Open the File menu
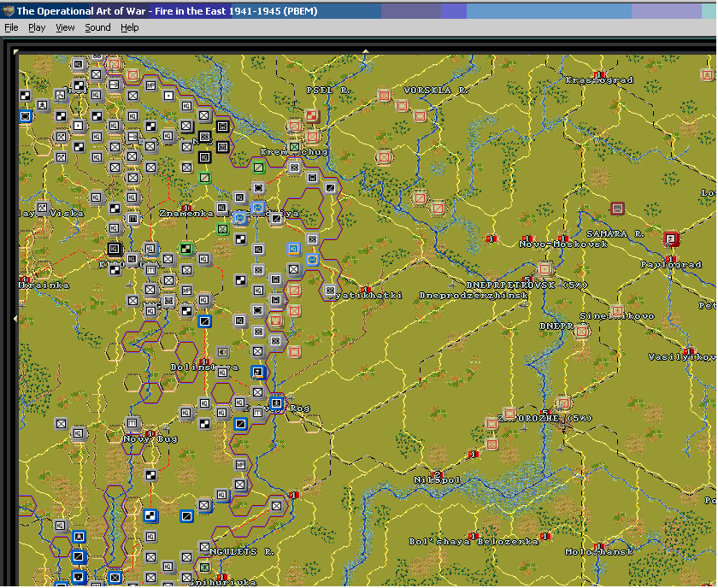This screenshot has height=588, width=718. point(11,27)
